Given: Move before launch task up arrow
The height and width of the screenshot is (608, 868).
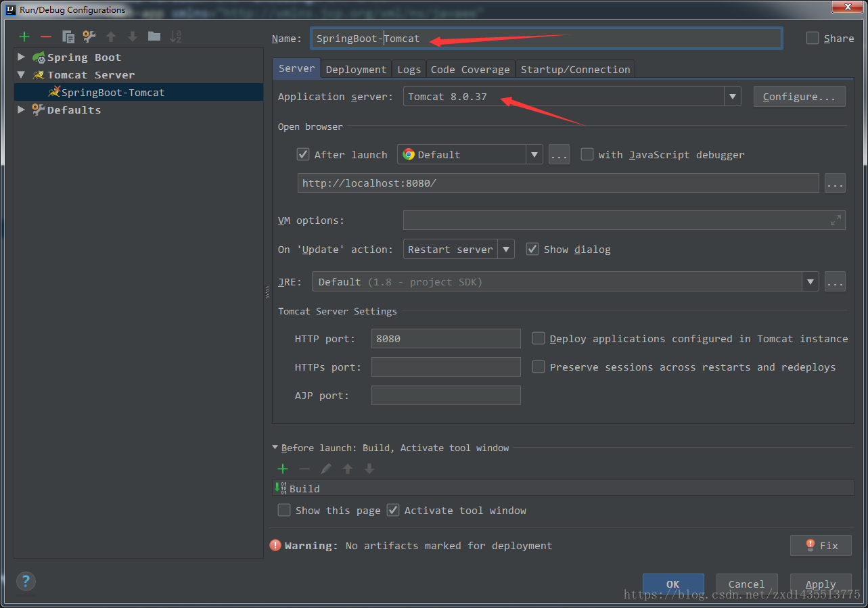Looking at the screenshot, I should point(348,469).
